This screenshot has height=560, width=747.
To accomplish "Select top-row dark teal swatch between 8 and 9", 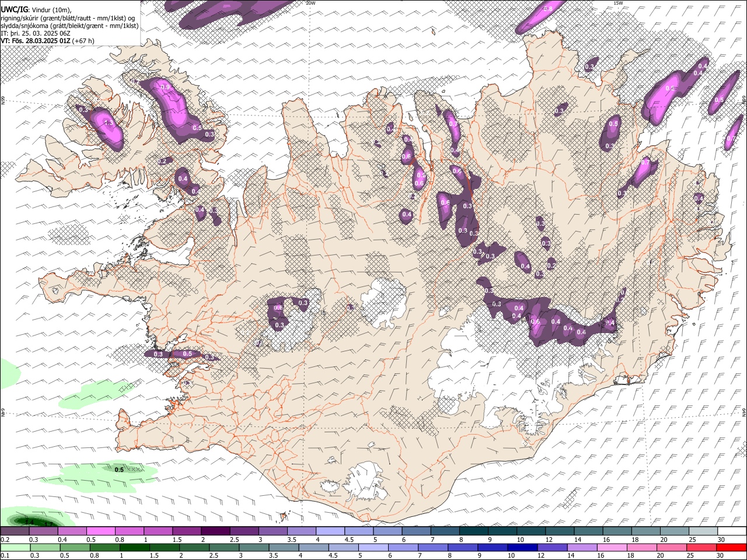I will (473, 531).
